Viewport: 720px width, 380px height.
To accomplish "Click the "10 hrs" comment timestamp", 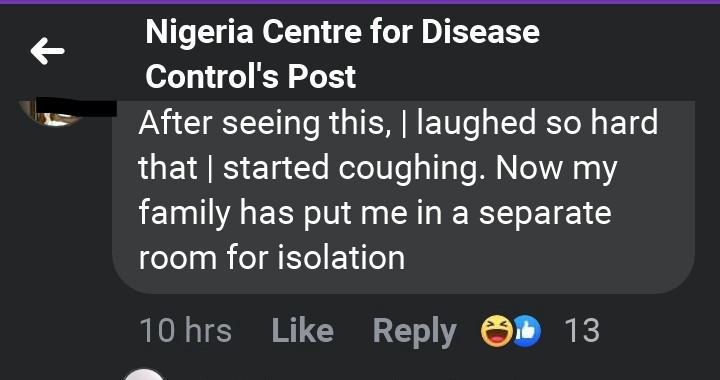I will pos(186,331).
